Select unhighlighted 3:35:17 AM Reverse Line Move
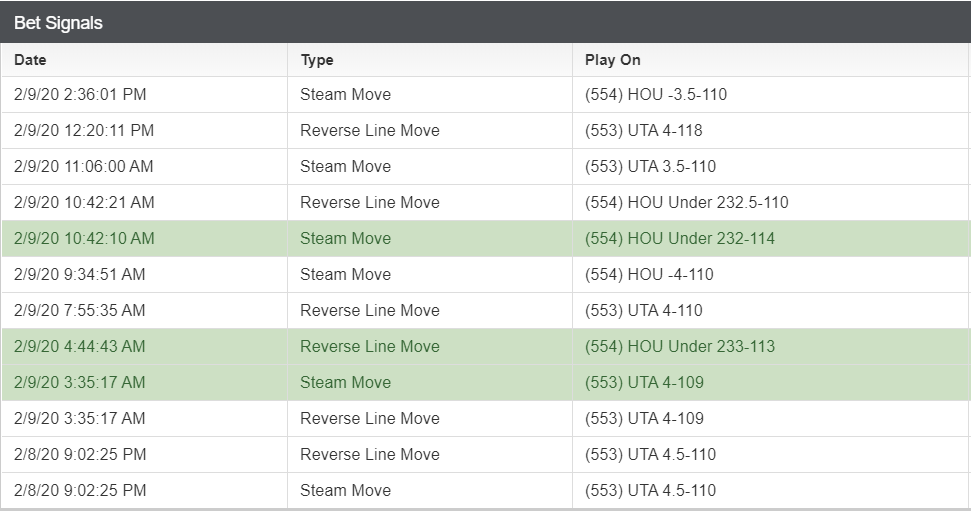This screenshot has height=512, width=971. point(370,418)
